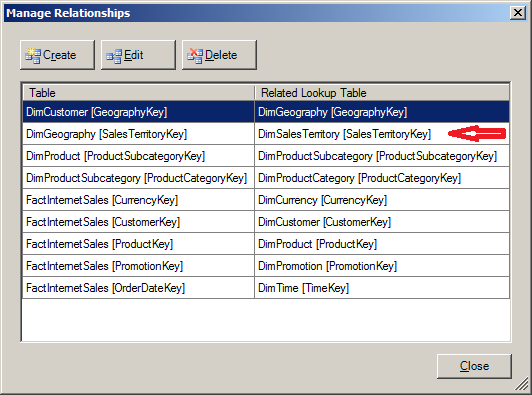
Task: Click the Edit relationship icon
Action: coord(114,56)
